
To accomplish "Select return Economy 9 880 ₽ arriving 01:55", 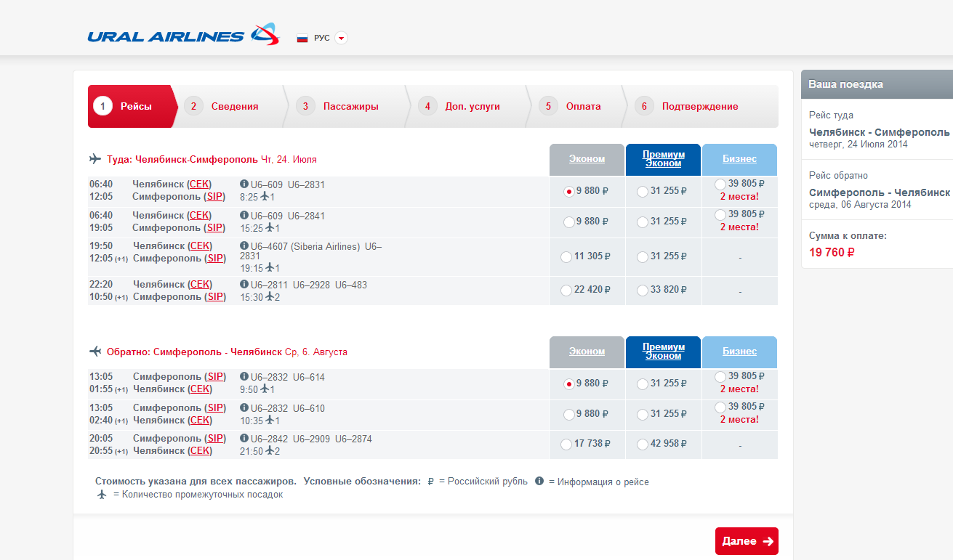I will click(x=569, y=384).
